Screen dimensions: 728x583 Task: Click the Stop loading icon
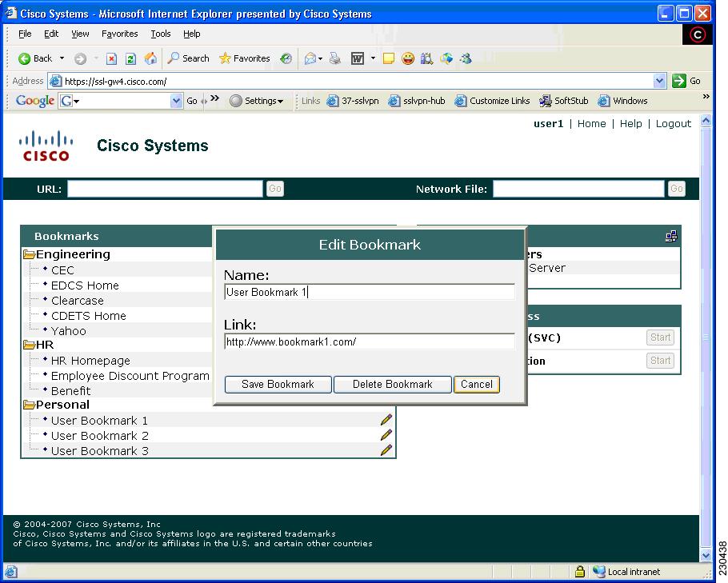(x=112, y=58)
